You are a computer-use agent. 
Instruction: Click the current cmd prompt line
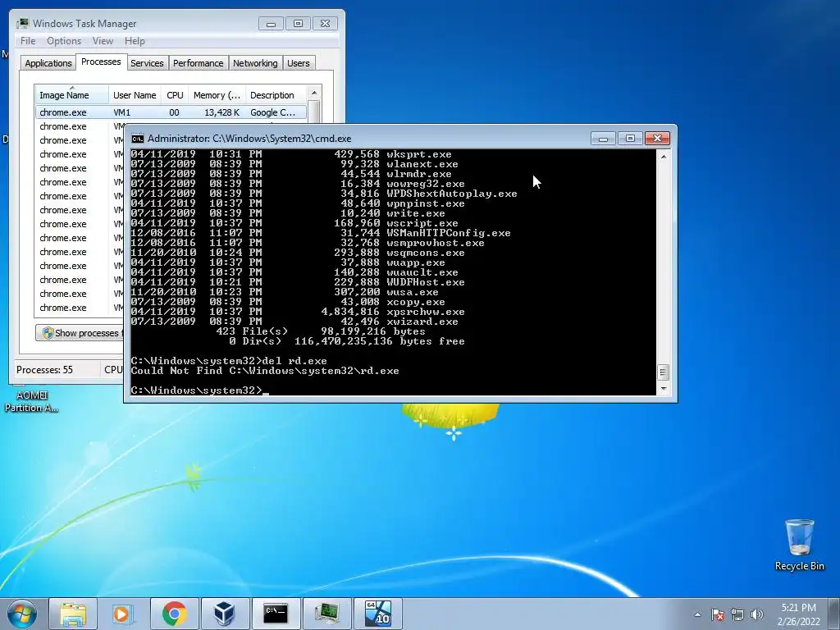(x=199, y=390)
